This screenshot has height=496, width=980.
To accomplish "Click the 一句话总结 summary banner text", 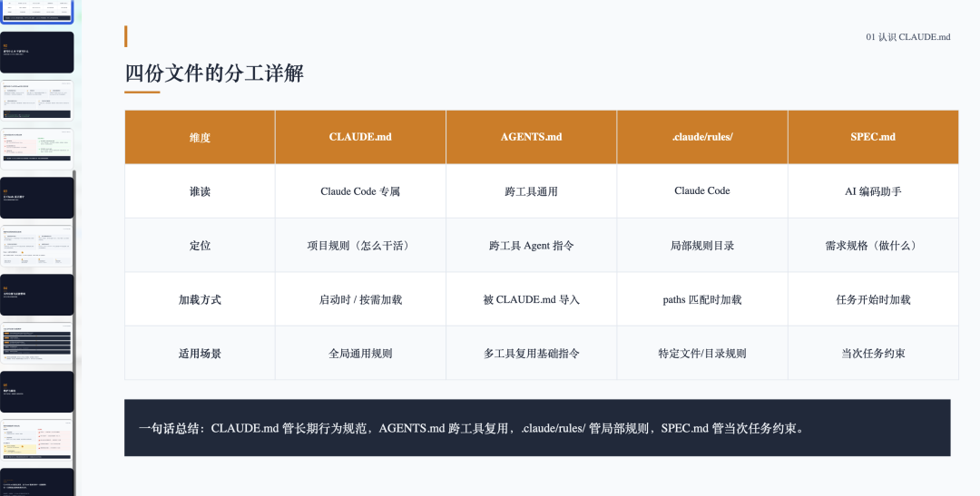I will [471, 429].
